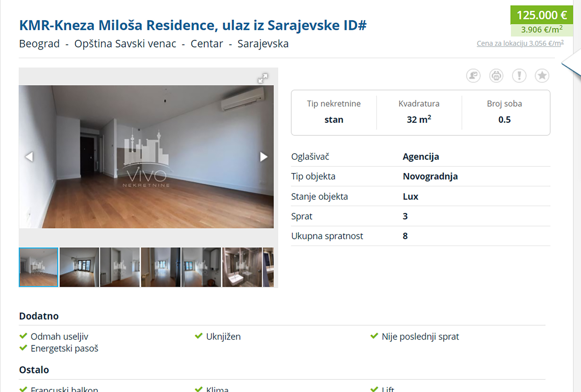Click the 3.906 €/m² price per meter label
This screenshot has width=581, height=392.
click(542, 30)
